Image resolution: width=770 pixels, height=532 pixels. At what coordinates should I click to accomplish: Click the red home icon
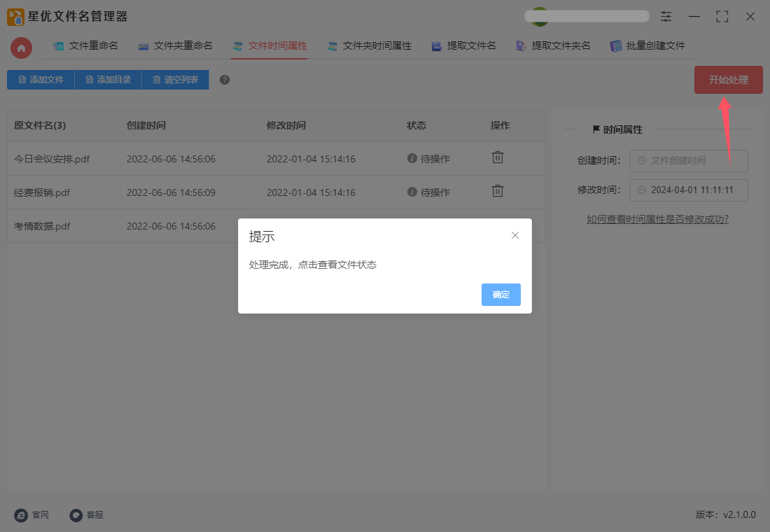tap(21, 48)
